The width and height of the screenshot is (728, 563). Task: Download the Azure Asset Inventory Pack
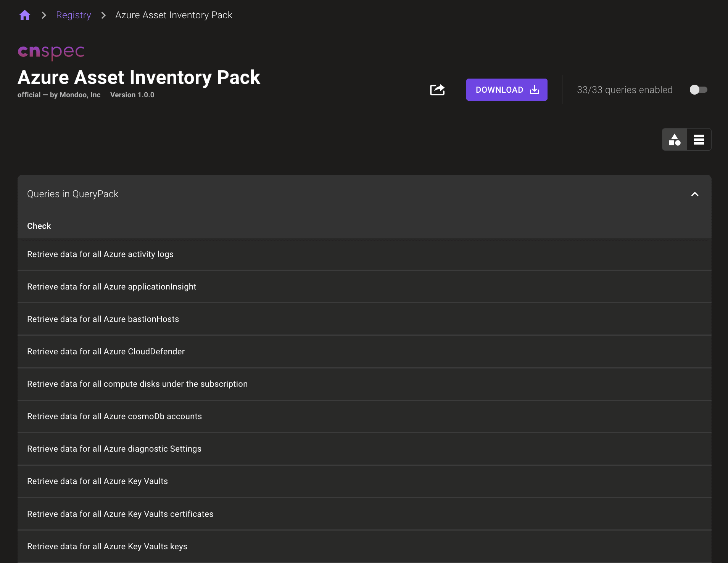click(507, 90)
